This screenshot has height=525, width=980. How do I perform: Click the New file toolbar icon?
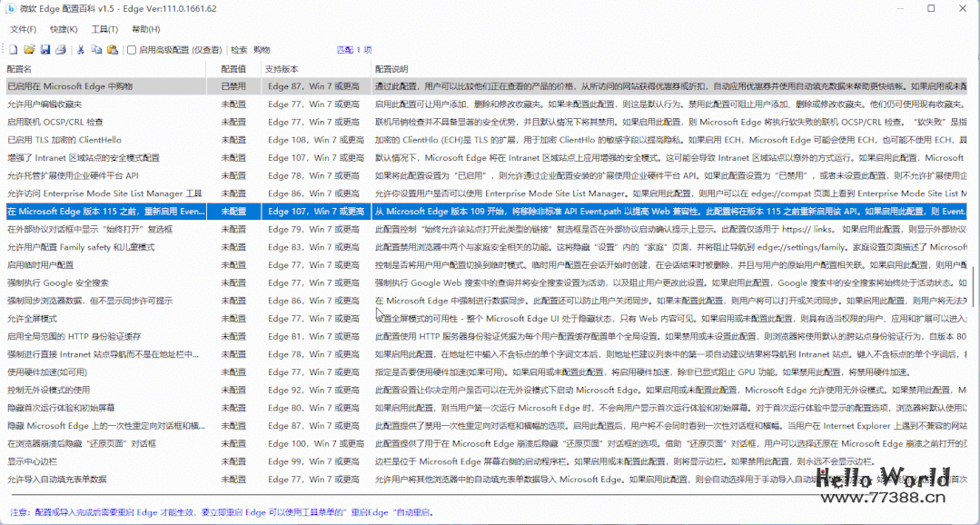point(15,50)
